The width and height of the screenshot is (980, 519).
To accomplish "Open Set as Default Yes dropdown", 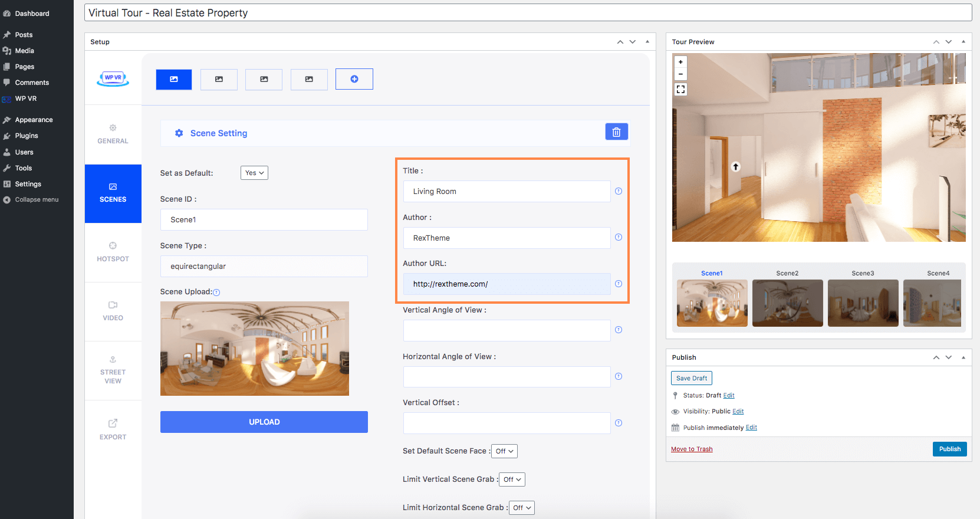I will point(254,173).
